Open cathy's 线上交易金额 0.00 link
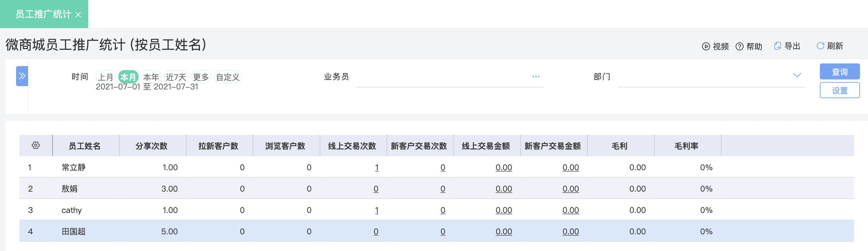This screenshot has height=251, width=868. tap(504, 210)
